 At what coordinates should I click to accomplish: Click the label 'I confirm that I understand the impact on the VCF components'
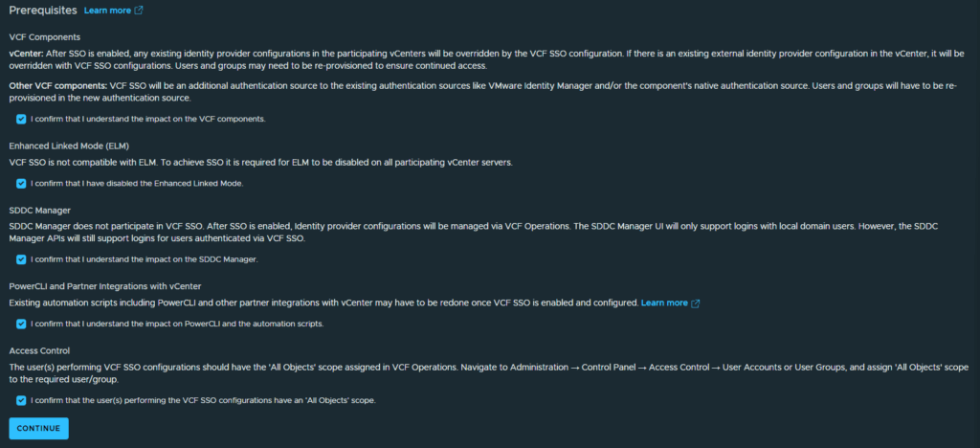pos(148,119)
